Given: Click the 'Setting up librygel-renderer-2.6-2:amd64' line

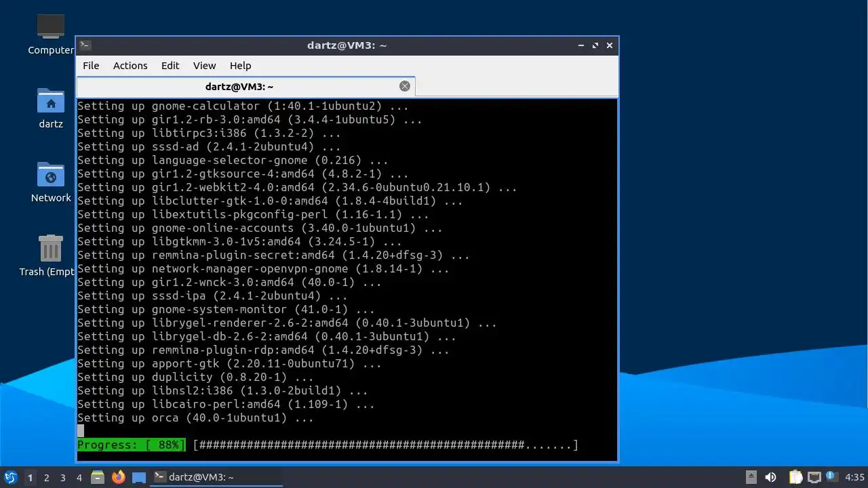Looking at the screenshot, I should [287, 323].
